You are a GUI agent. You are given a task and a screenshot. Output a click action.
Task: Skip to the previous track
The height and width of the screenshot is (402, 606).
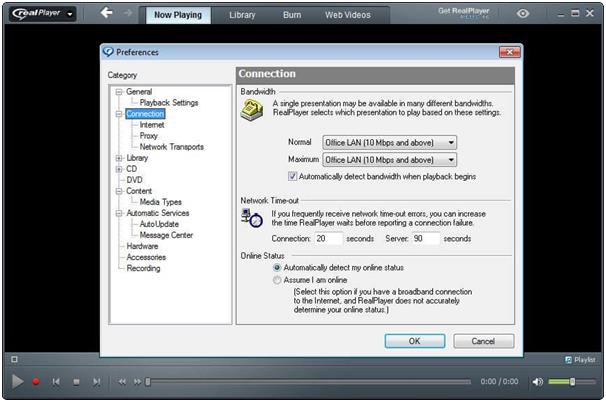click(x=56, y=382)
